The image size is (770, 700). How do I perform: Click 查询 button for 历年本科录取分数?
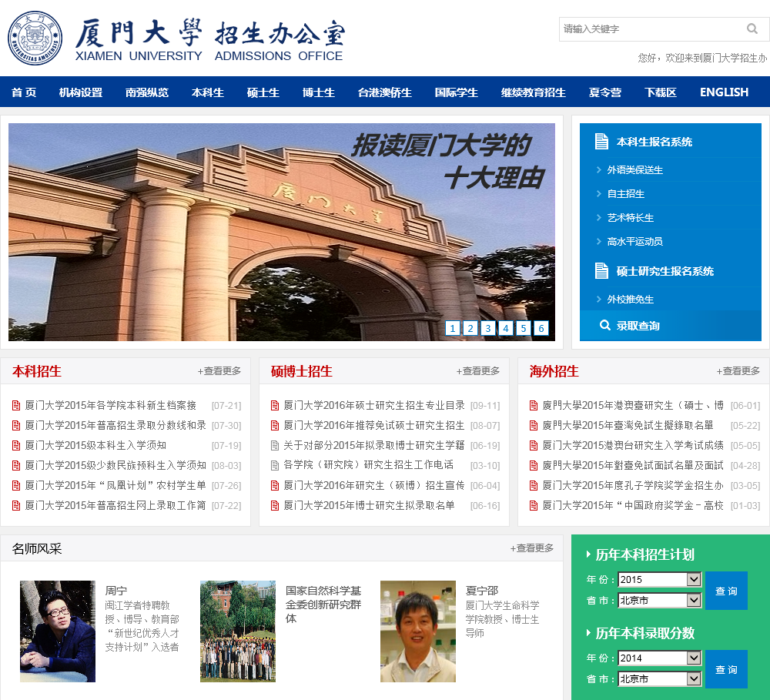(726, 669)
